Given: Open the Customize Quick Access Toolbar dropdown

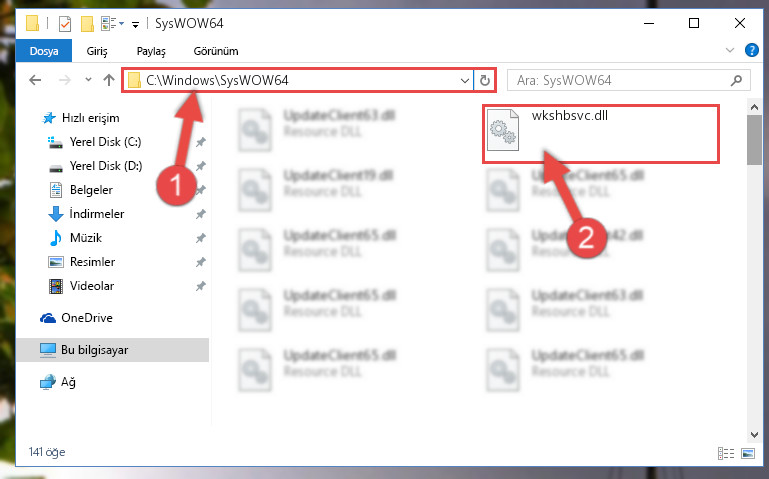Looking at the screenshot, I should click(135, 24).
